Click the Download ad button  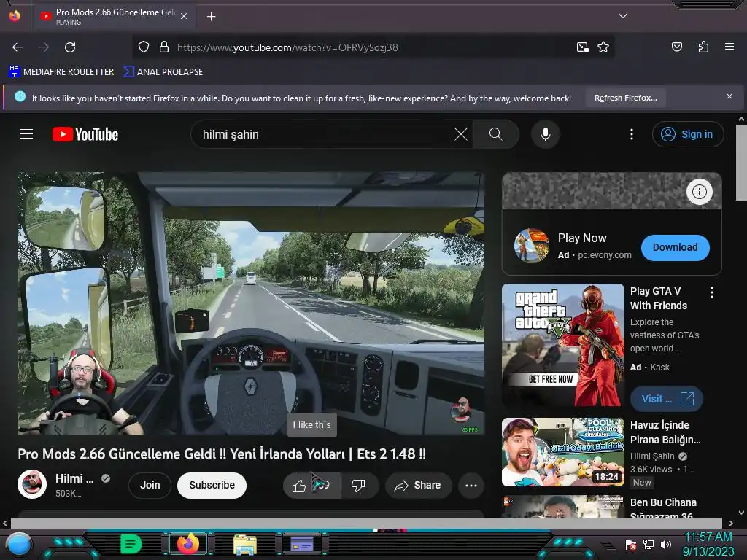(675, 248)
